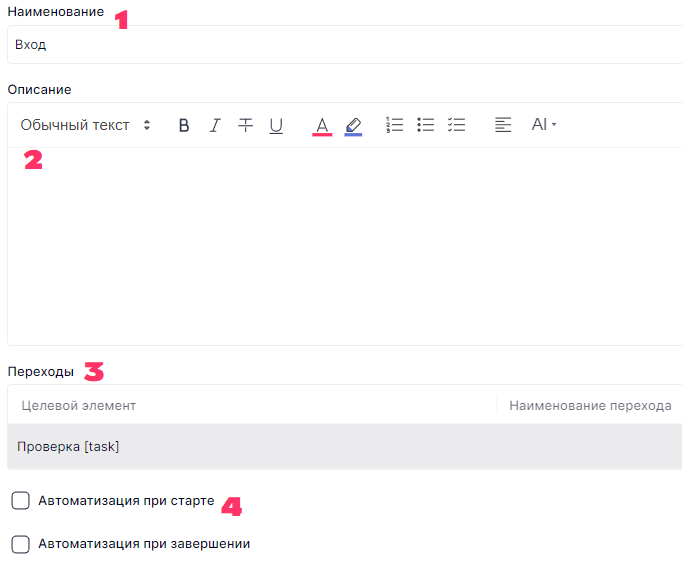This screenshot has width=682, height=573.
Task: Select the Проверка [task] transition row
Action: [68, 446]
